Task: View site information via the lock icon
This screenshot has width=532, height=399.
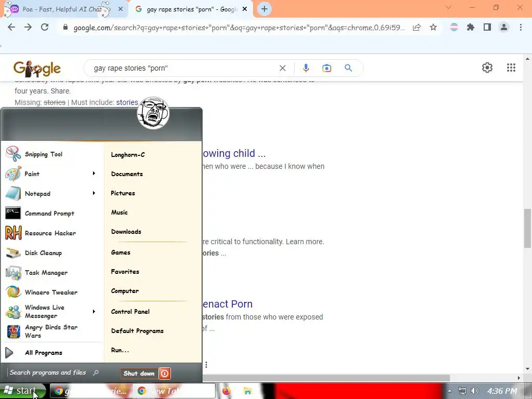Action: tap(65, 27)
